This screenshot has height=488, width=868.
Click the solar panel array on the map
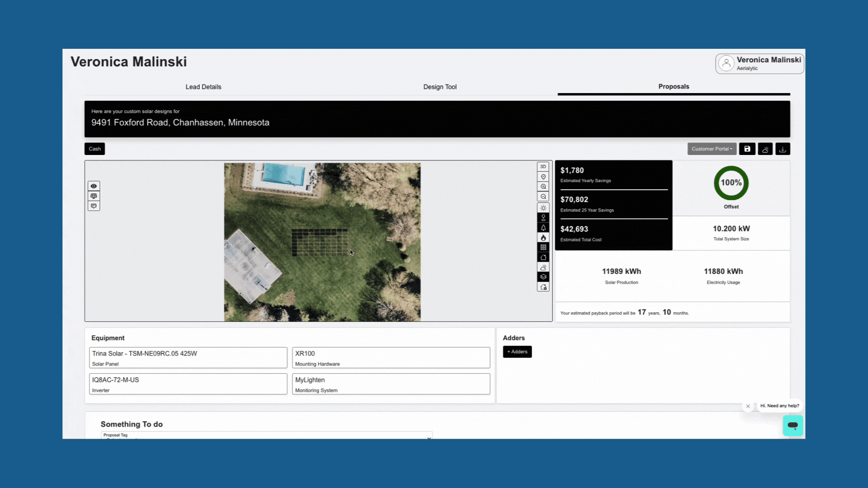[320, 242]
